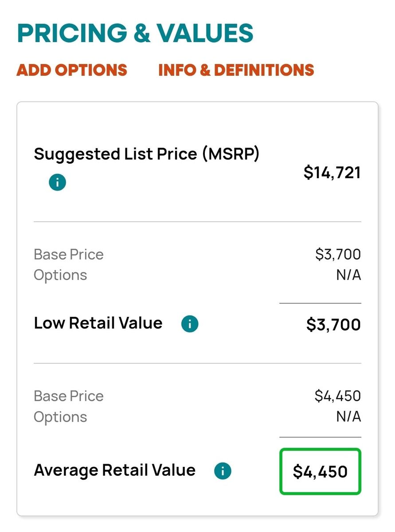Viewport: 395px width, 532px height.
Task: Click Base Price label above Average Retail Value
Action: [x=69, y=396]
